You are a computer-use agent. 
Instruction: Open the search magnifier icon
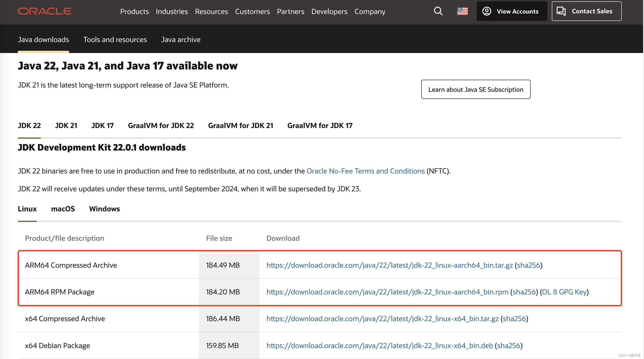[x=438, y=11]
